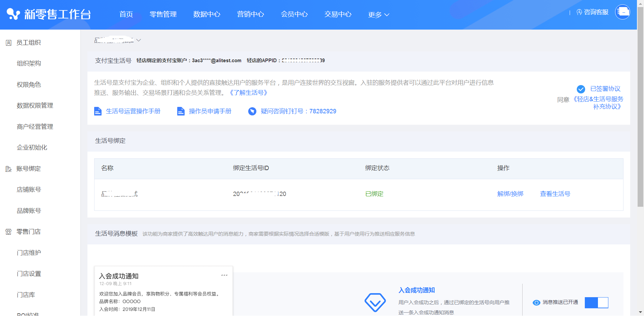Open 门店维护
644x316 pixels.
29,253
